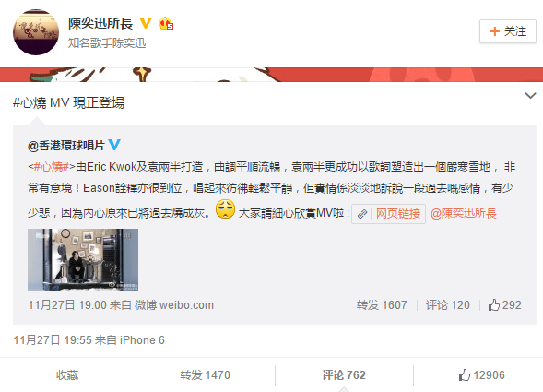This screenshot has height=392, width=543.
Task: Open the 评论 762 comments tab
Action: point(344,375)
